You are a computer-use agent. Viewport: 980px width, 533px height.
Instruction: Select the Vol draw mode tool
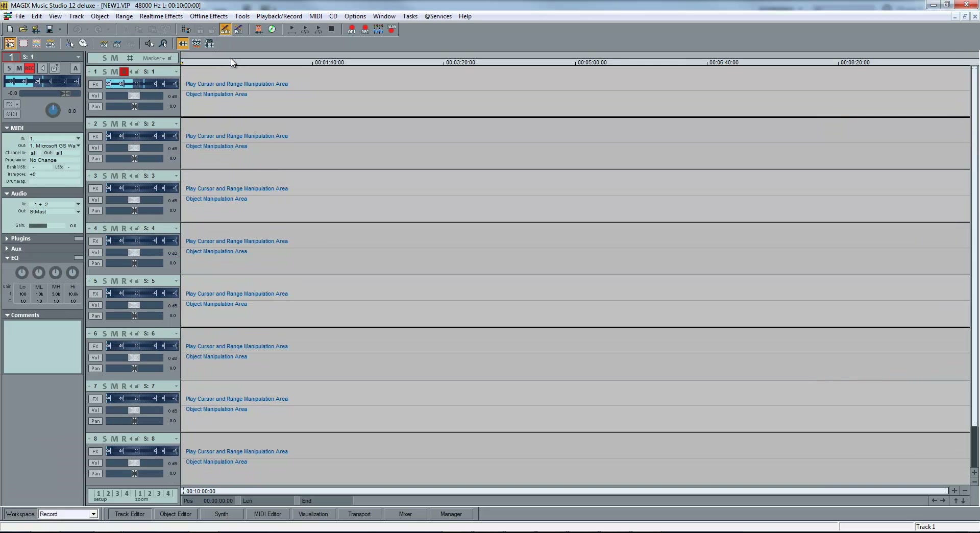tap(104, 43)
